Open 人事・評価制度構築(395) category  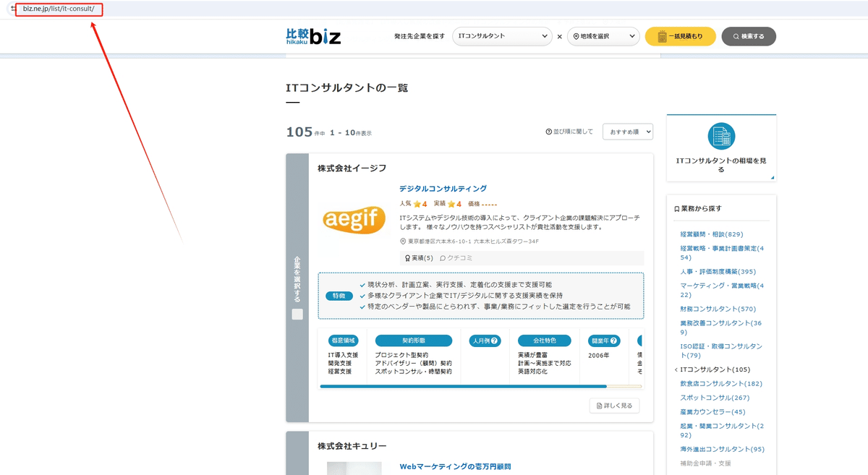(x=718, y=271)
